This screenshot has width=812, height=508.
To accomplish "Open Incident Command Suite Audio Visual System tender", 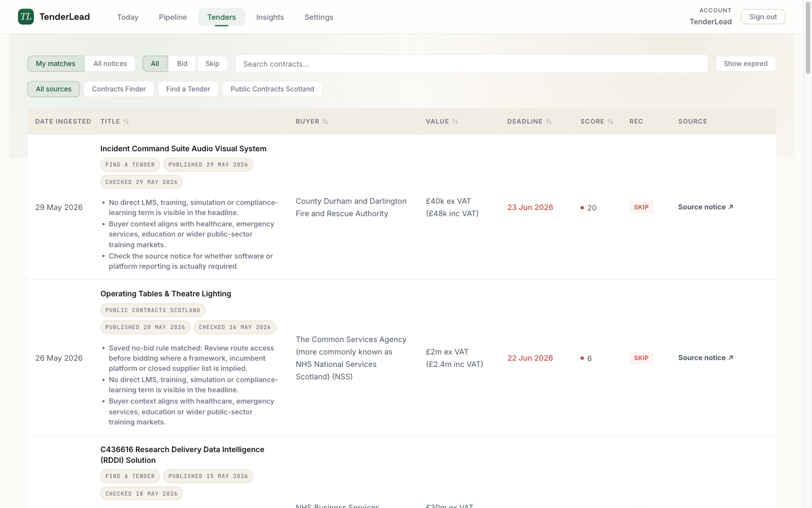I will [x=183, y=148].
